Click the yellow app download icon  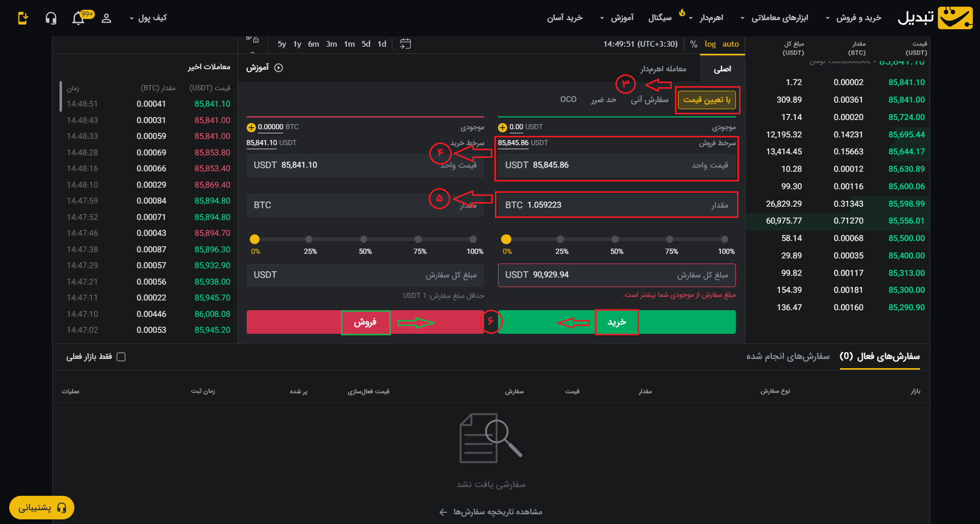(x=23, y=18)
